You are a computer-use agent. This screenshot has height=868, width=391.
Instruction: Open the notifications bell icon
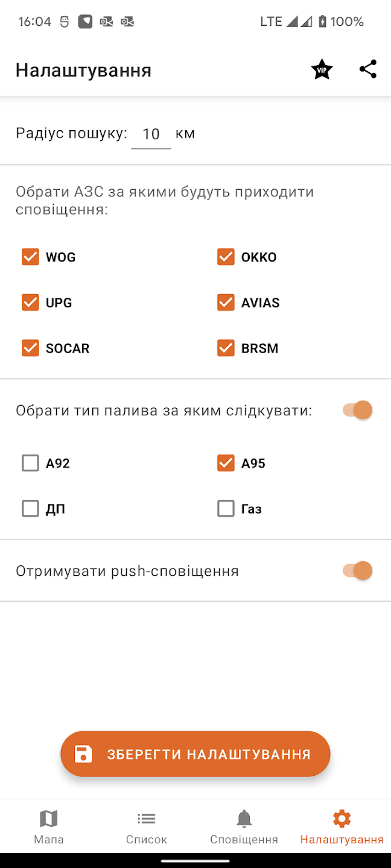point(244,819)
